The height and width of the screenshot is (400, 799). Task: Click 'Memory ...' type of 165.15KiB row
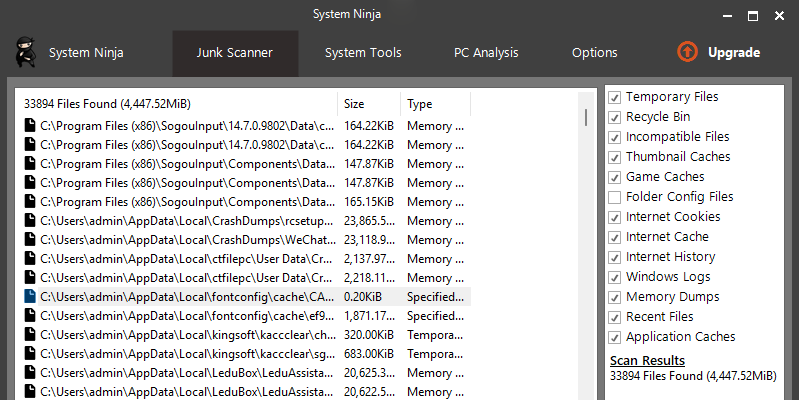(x=435, y=202)
